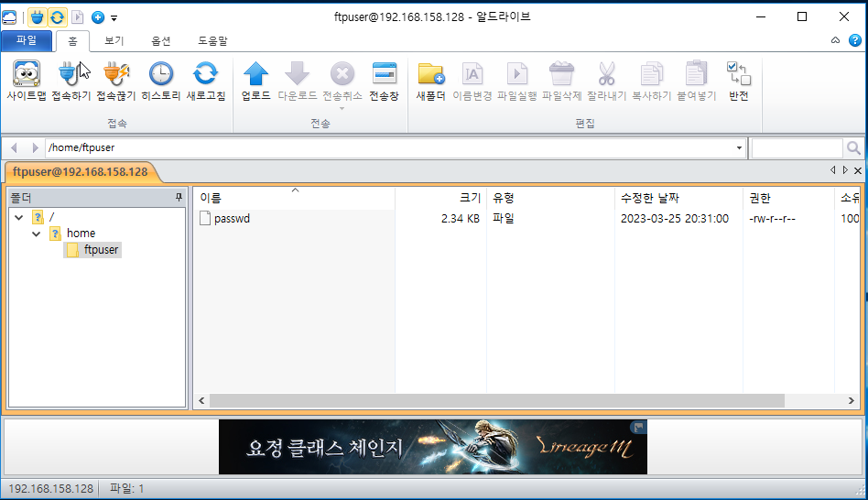Open the quick access customize dropdown arrow

(x=114, y=18)
